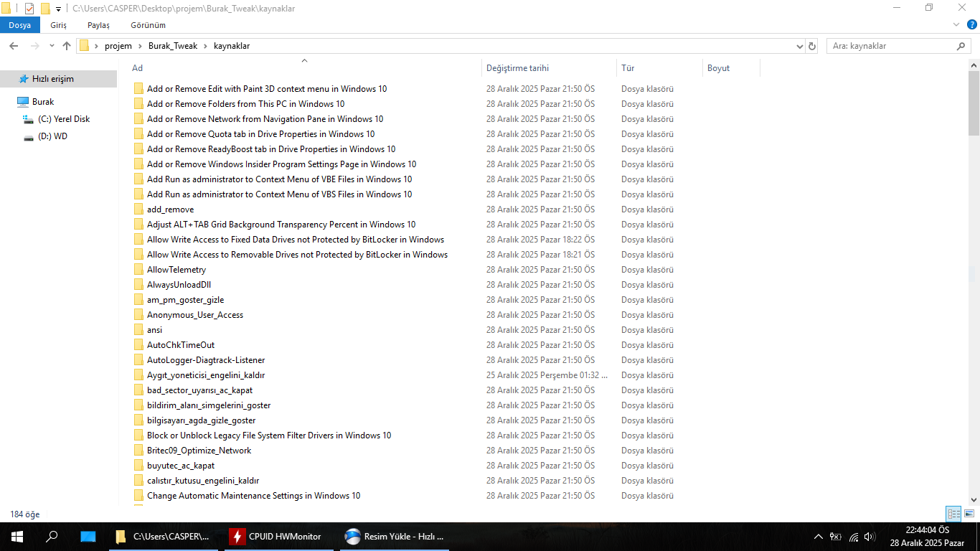This screenshot has width=980, height=551.
Task: Open the Windows taskbar search icon
Action: pyautogui.click(x=52, y=537)
